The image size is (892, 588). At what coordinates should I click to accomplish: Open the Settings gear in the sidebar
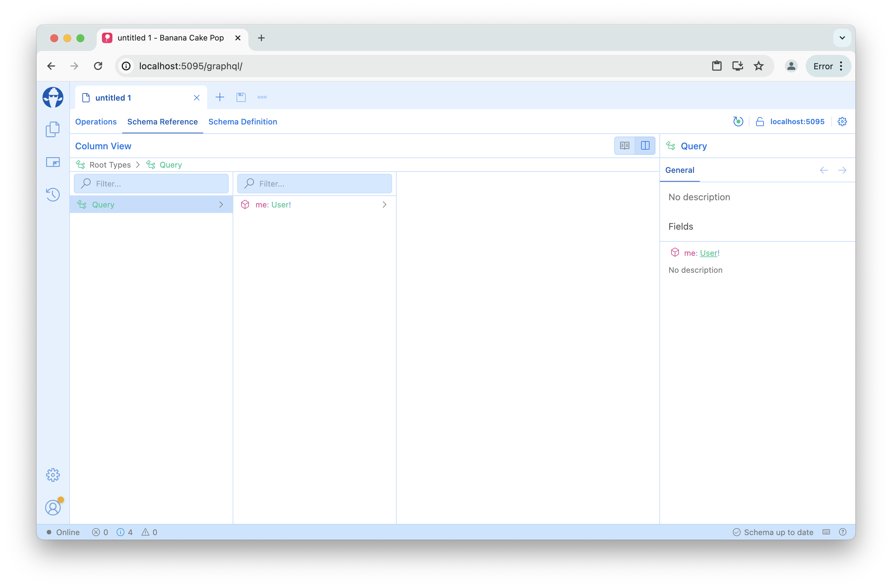click(53, 475)
